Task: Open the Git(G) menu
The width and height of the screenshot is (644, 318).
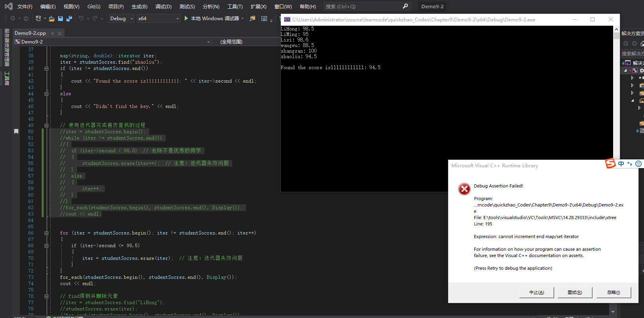Action: click(x=94, y=7)
